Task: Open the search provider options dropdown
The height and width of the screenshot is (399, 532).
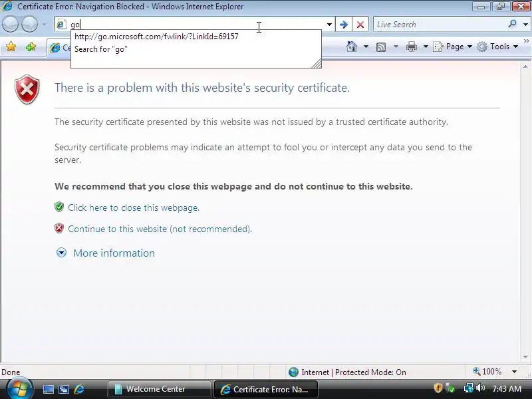Action: coord(525,25)
